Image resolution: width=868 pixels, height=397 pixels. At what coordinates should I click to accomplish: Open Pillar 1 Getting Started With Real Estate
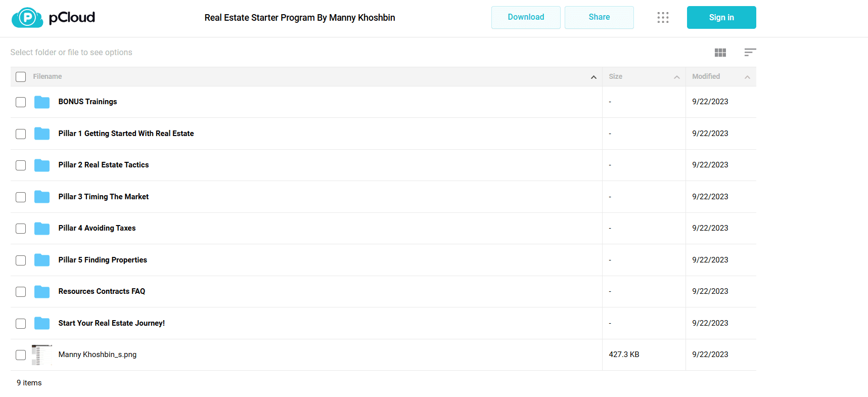(126, 134)
